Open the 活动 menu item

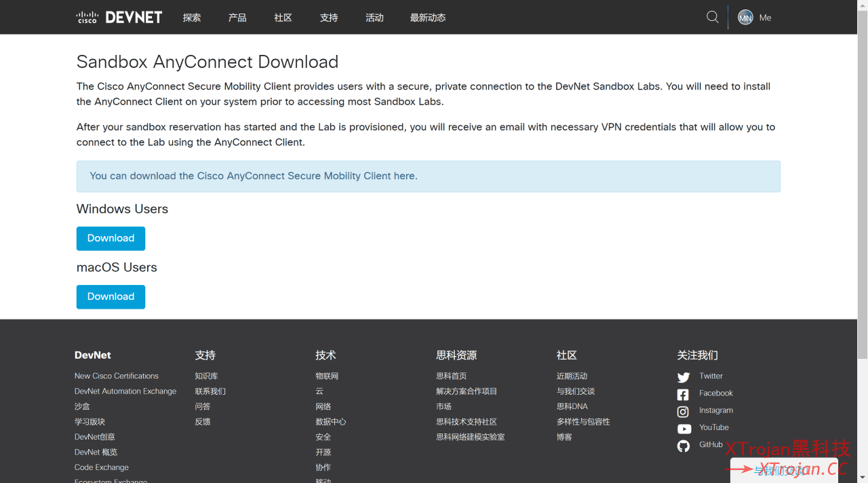pyautogui.click(x=374, y=18)
